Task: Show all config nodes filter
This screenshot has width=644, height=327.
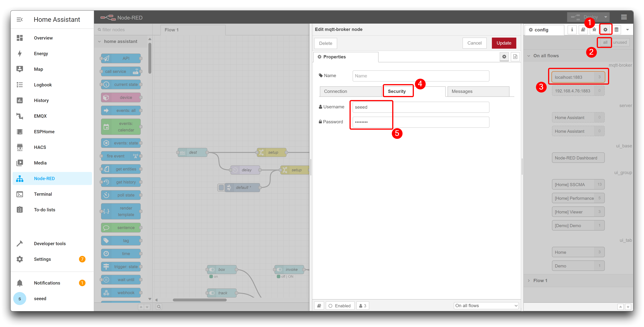Action: click(605, 42)
